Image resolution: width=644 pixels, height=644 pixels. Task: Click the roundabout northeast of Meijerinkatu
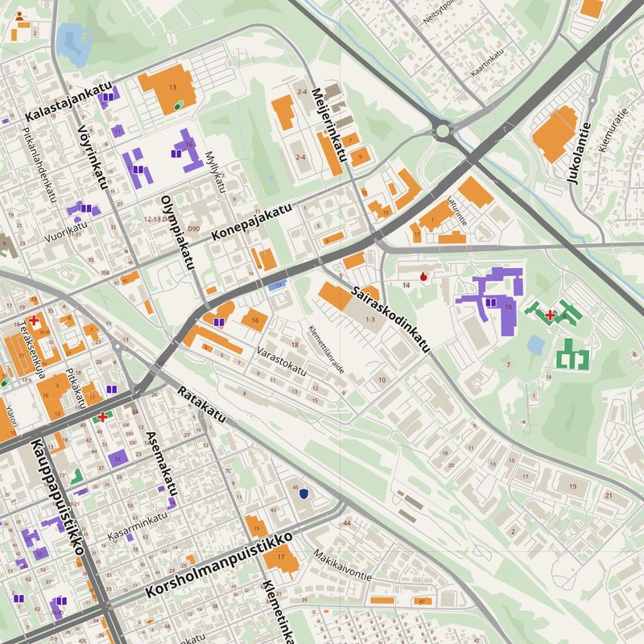pos(443,131)
